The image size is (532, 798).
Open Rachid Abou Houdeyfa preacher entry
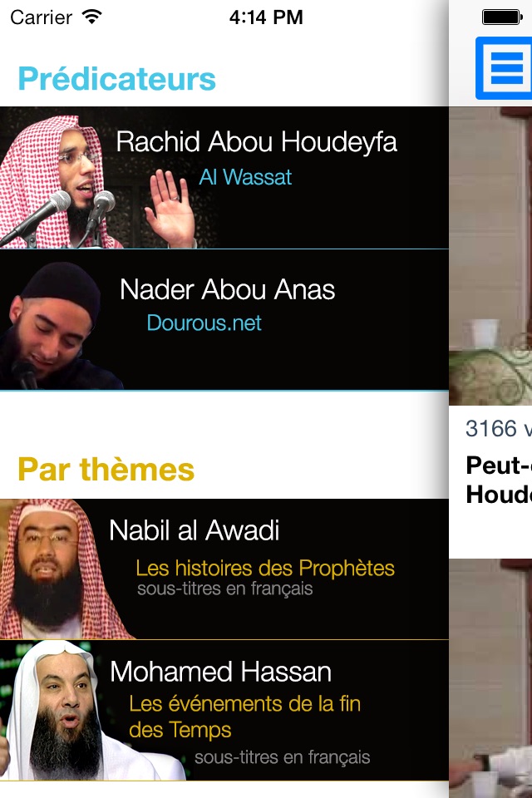coord(224,178)
